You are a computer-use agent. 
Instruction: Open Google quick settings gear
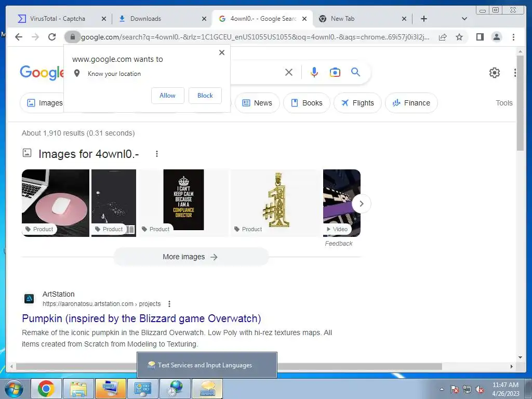click(x=495, y=73)
